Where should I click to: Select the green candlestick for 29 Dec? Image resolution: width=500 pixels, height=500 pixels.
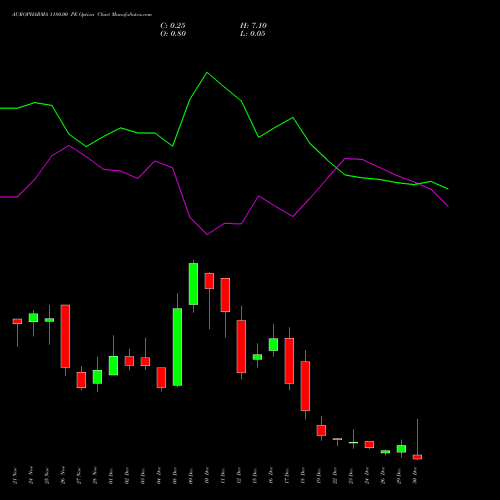tap(401, 449)
